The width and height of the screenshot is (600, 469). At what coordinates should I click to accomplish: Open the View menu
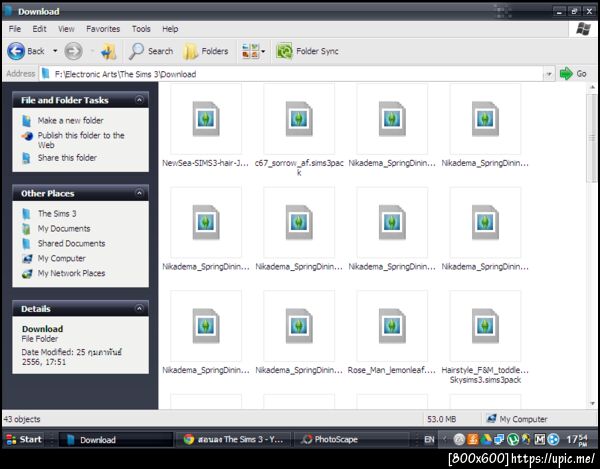click(66, 29)
